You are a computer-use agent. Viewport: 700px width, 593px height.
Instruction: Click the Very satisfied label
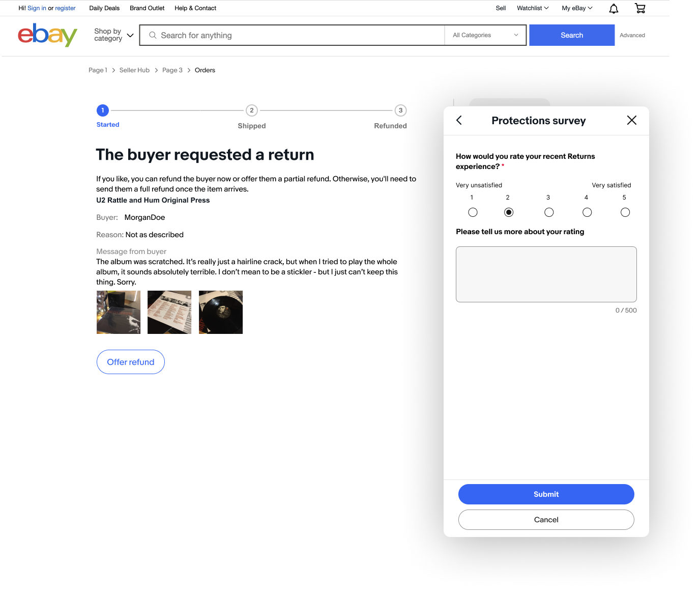pos(611,185)
